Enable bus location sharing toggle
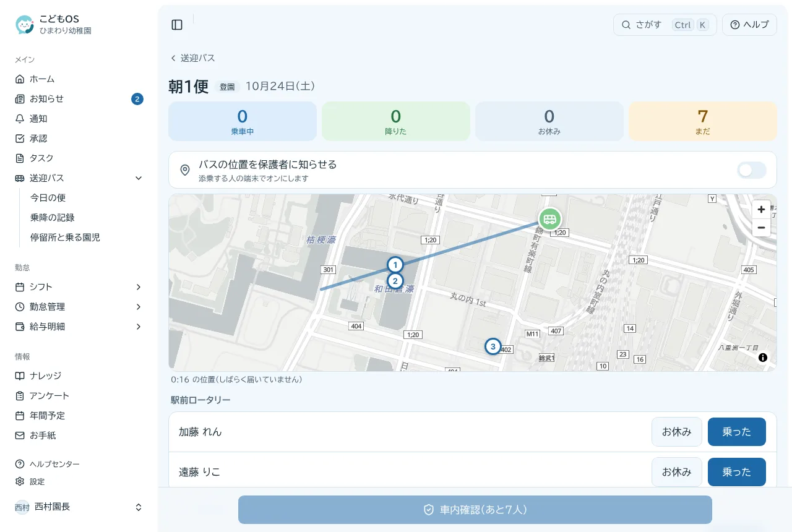792x532 pixels. tap(752, 170)
